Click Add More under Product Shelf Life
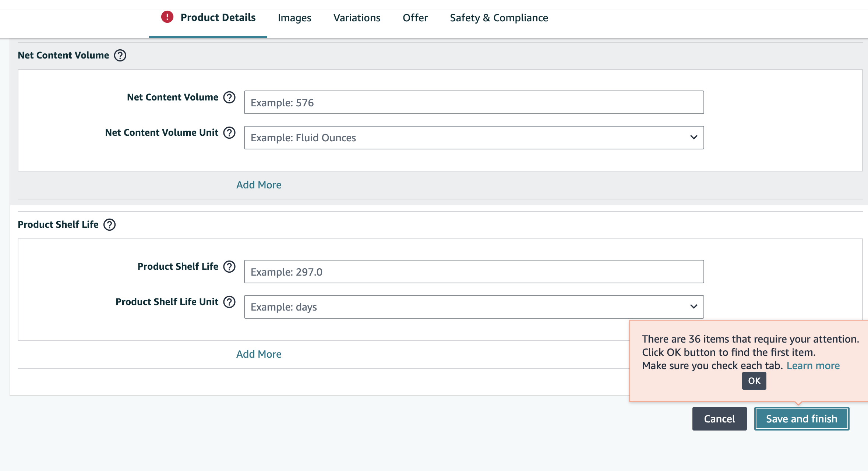Image resolution: width=868 pixels, height=471 pixels. [x=259, y=354]
